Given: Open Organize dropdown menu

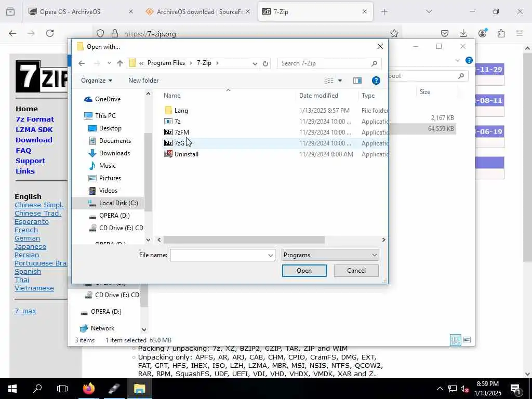Looking at the screenshot, I should (97, 81).
